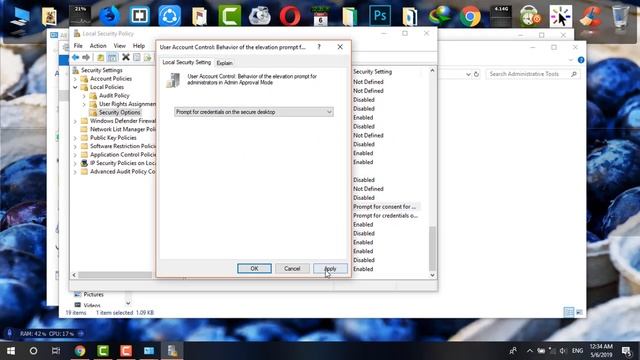Click the Cortana circle on taskbar

click(x=33, y=351)
